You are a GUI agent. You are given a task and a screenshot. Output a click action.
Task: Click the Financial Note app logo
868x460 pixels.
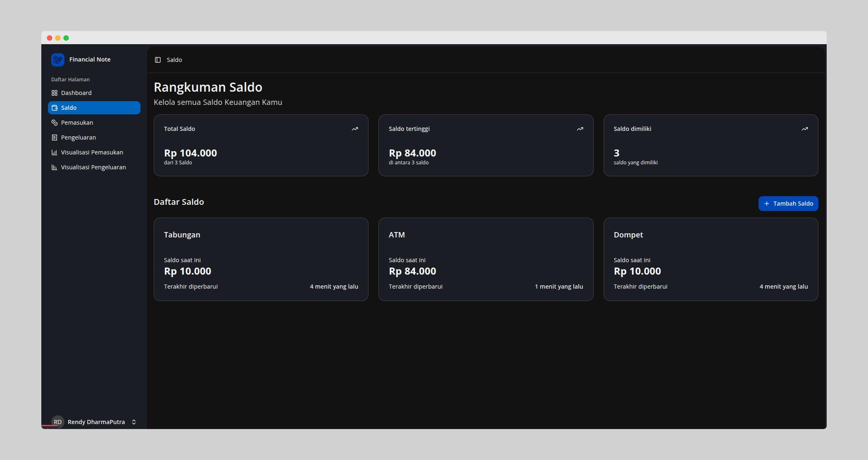58,60
